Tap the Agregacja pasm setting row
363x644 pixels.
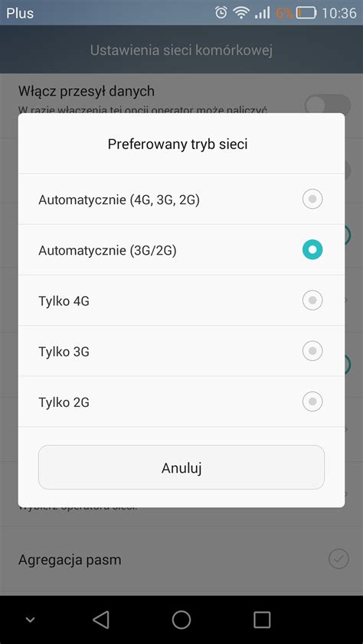181,559
